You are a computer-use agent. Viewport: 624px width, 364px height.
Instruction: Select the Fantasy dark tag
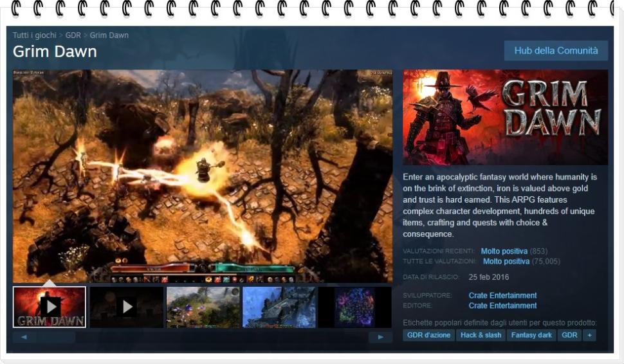[x=531, y=335]
